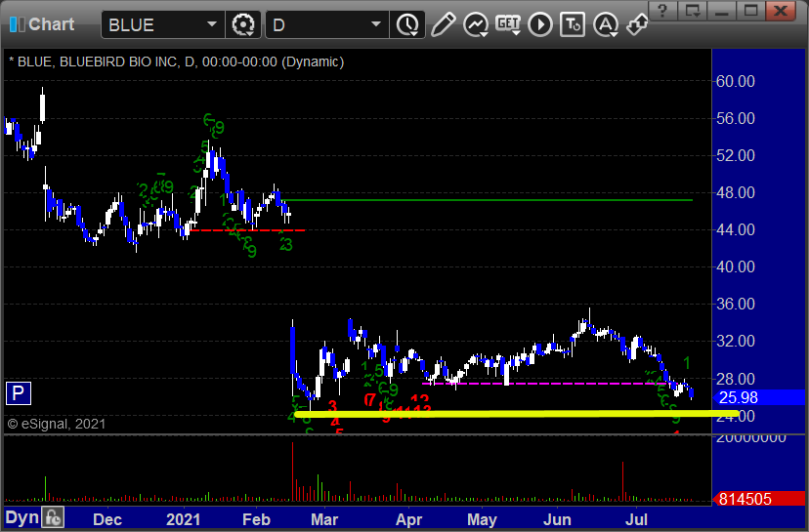Maximize the Chart window
Image resolution: width=809 pixels, height=532 pixels.
click(750, 11)
